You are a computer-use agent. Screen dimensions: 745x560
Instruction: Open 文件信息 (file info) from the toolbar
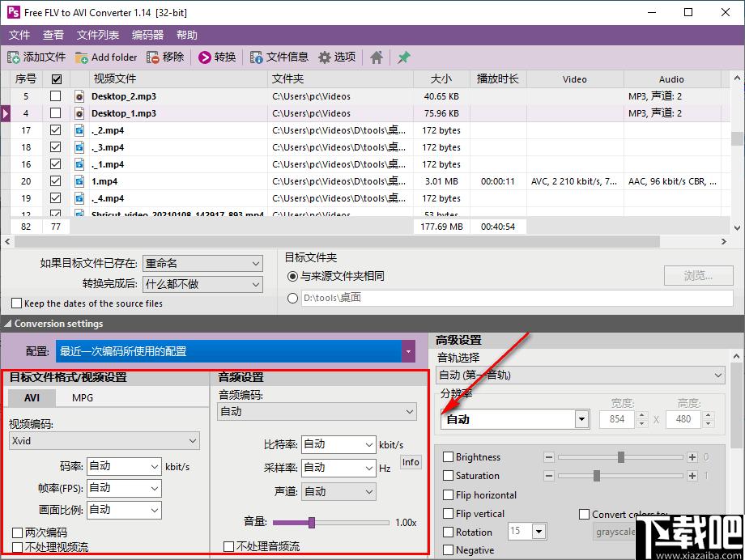257,57
